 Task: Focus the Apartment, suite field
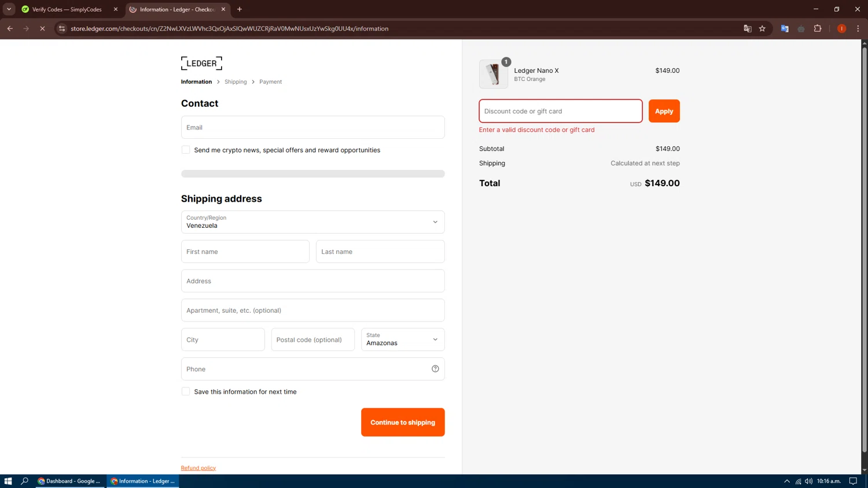coord(313,310)
